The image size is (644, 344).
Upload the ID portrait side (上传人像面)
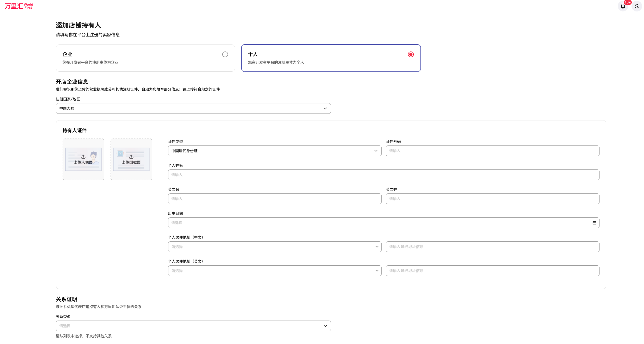[x=83, y=159]
